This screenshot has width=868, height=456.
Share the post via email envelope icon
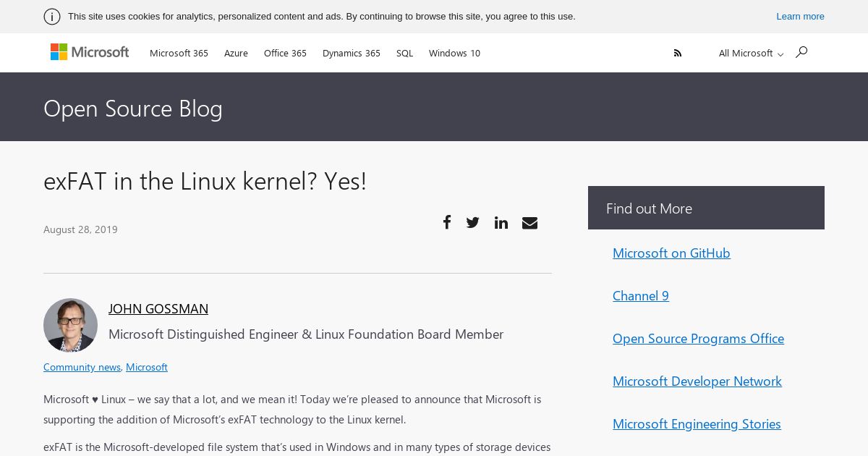(x=529, y=222)
